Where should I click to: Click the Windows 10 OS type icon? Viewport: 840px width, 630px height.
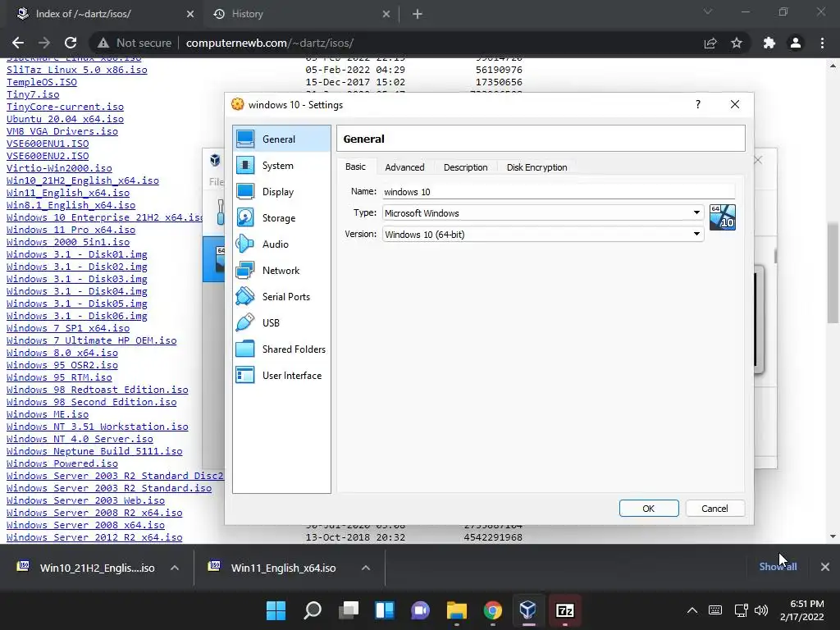click(722, 217)
